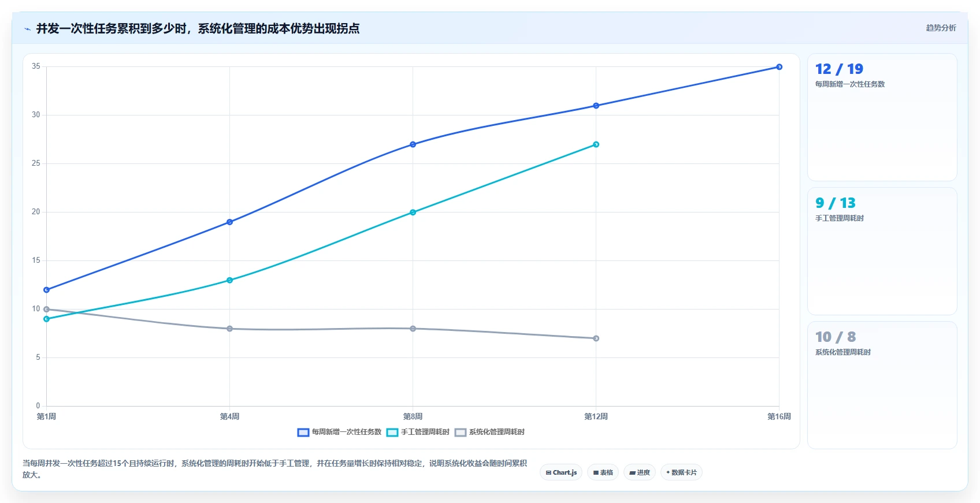
Task: Open the Chart.js chip
Action: tap(561, 472)
